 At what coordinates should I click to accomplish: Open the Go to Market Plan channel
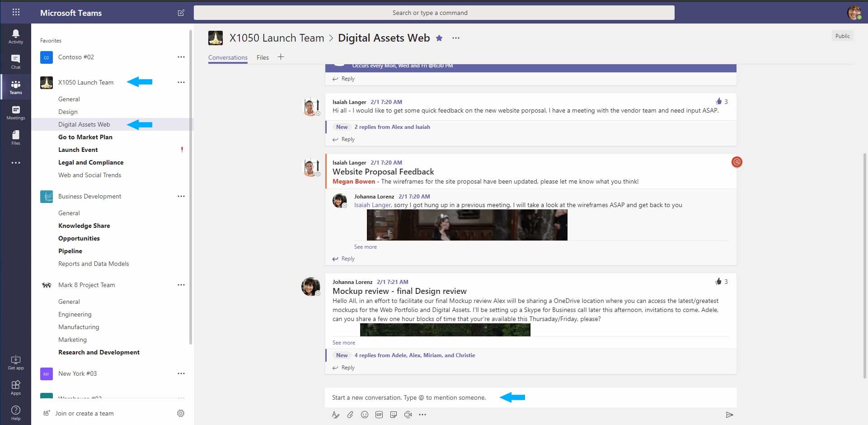click(85, 137)
